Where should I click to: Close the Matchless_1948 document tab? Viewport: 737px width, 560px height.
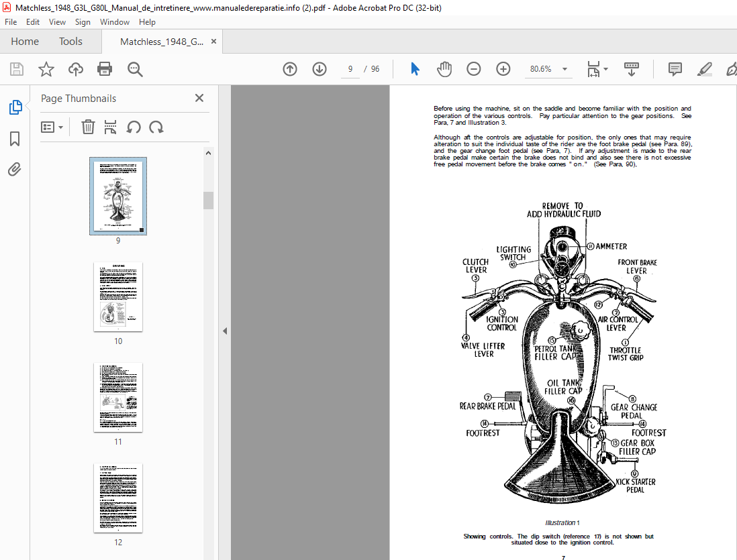click(214, 42)
